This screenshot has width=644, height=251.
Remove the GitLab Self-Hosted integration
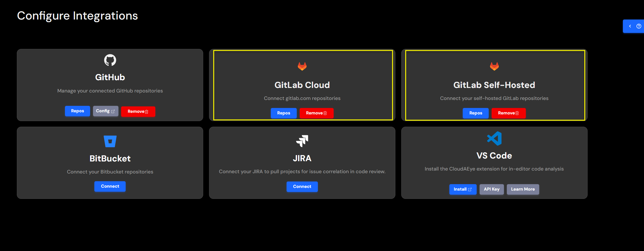tap(508, 113)
